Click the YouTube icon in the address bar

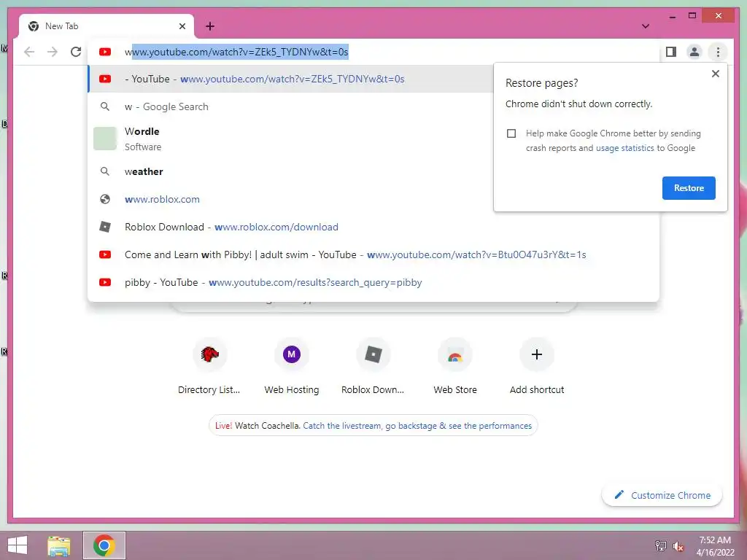point(105,52)
